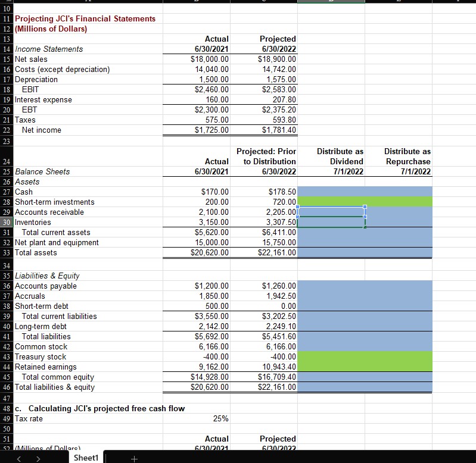Go to previous sheet arrow
Screen dimensions: 476x463
click(x=19, y=459)
